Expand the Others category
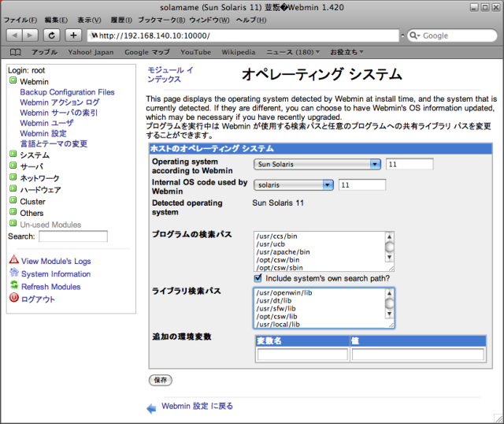The width and height of the screenshot is (504, 424). [13, 212]
